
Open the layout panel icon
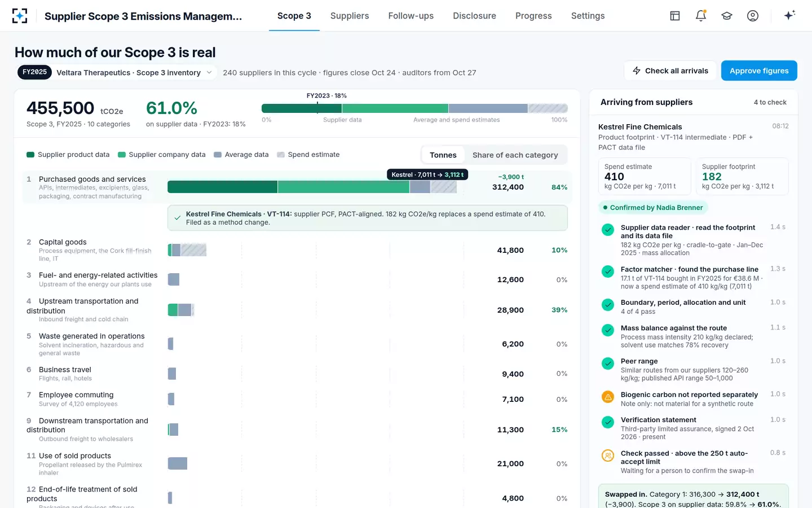pyautogui.click(x=675, y=16)
